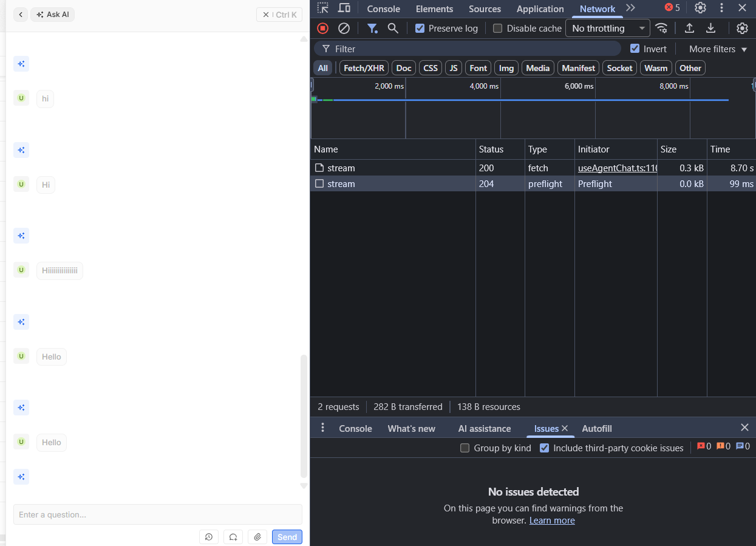Select the stream preflight request row
This screenshot has height=546, width=756.
pyautogui.click(x=533, y=183)
